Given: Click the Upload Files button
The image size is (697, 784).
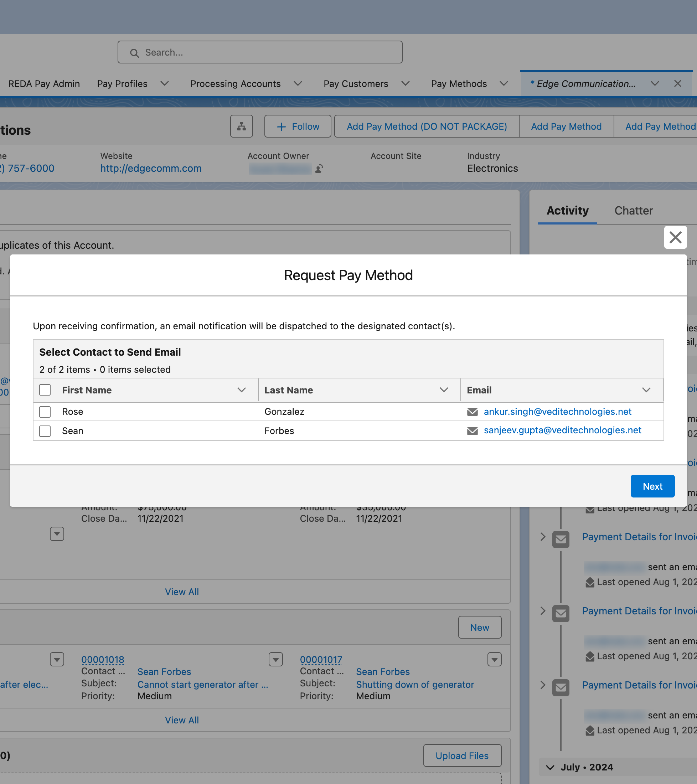Looking at the screenshot, I should pyautogui.click(x=462, y=755).
